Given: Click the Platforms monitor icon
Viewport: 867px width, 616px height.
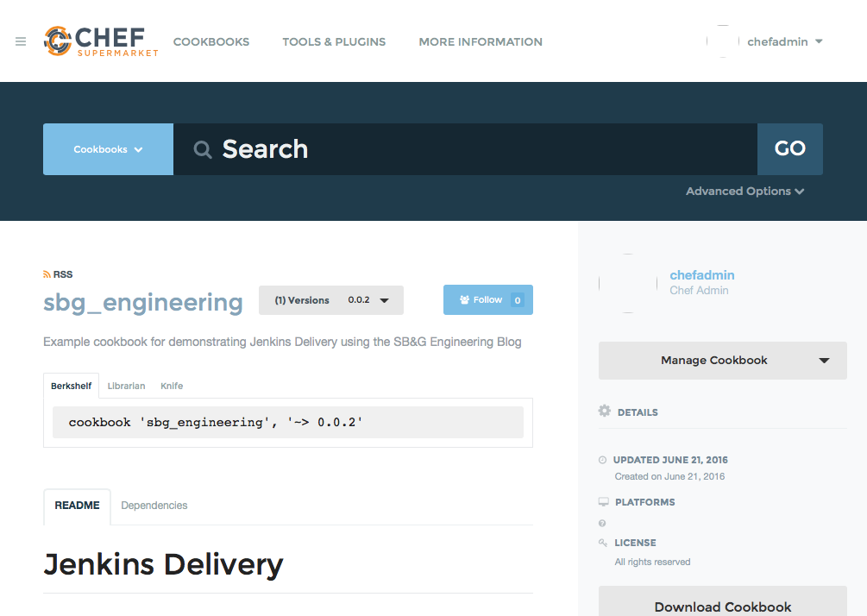Looking at the screenshot, I should pos(603,502).
